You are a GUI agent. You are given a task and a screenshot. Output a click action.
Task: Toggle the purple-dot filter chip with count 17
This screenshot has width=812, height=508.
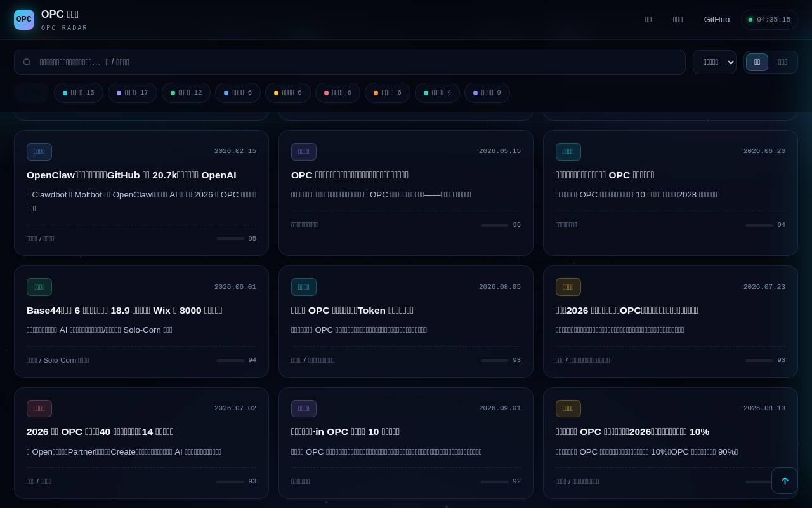(x=133, y=93)
